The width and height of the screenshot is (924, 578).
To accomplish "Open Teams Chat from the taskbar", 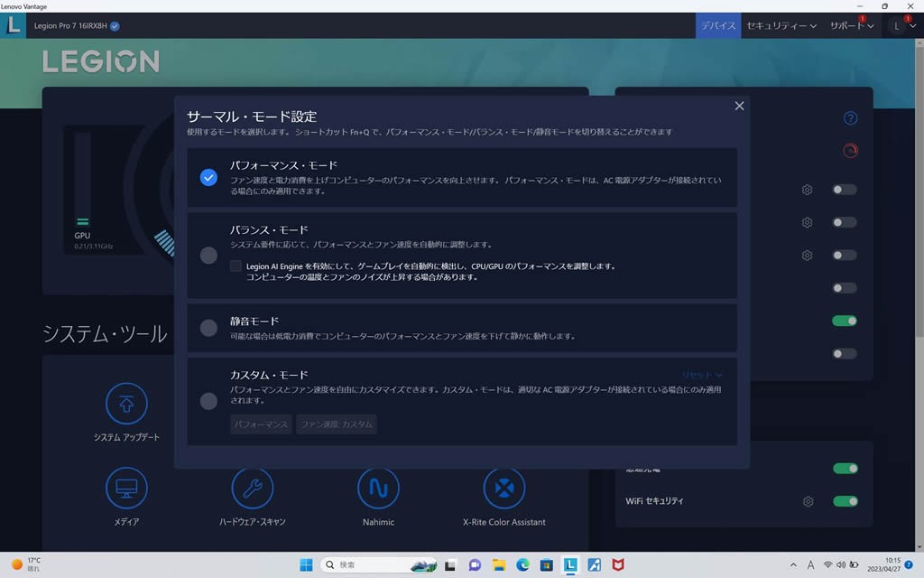I will coord(475,564).
